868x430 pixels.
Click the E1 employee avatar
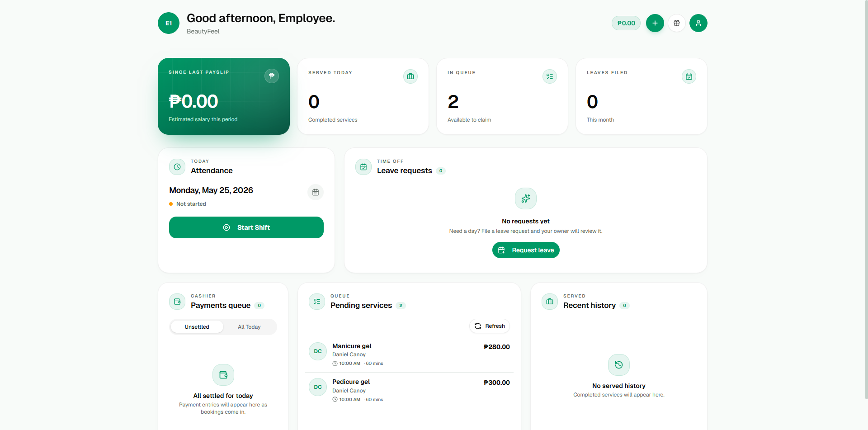(x=169, y=23)
